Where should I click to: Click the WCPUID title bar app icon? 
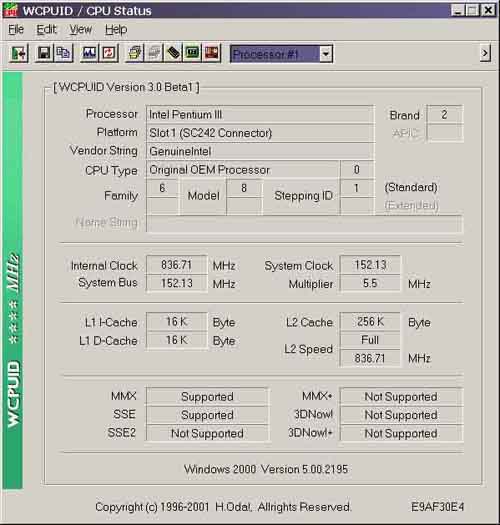tap(10, 10)
